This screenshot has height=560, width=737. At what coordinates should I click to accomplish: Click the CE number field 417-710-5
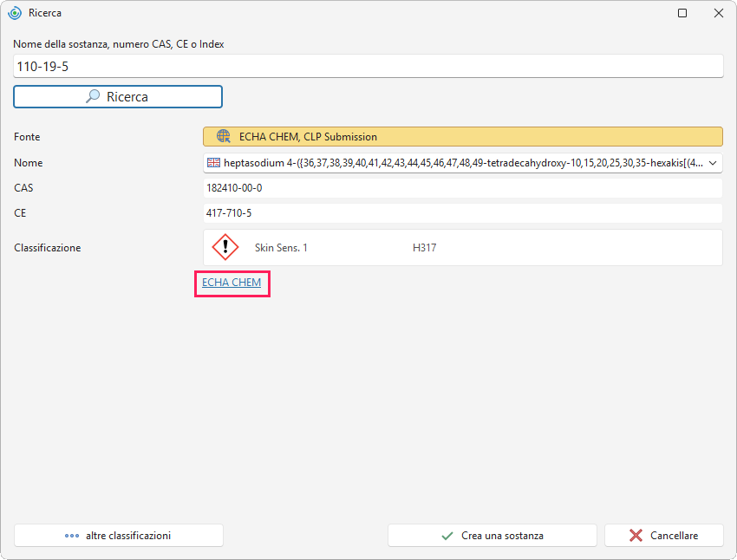pyautogui.click(x=462, y=213)
